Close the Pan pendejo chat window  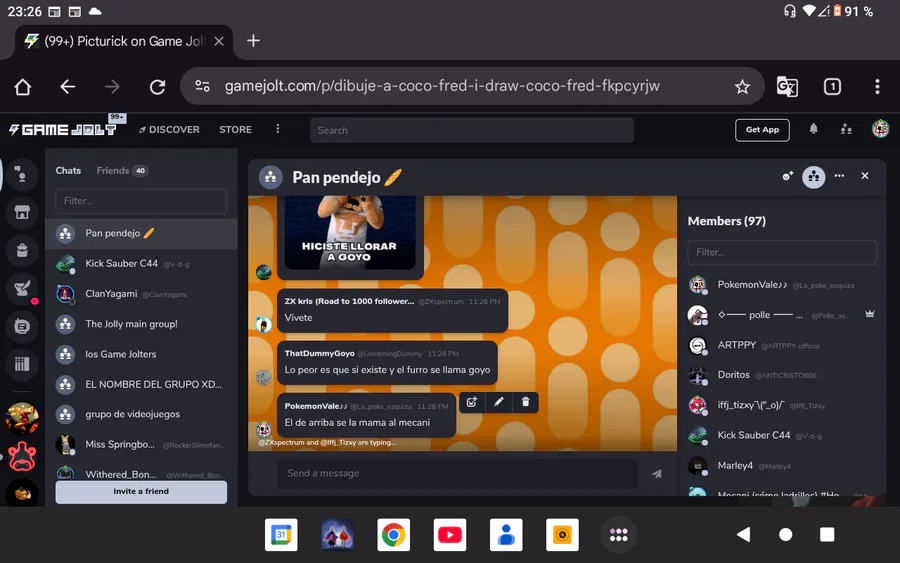tap(865, 176)
